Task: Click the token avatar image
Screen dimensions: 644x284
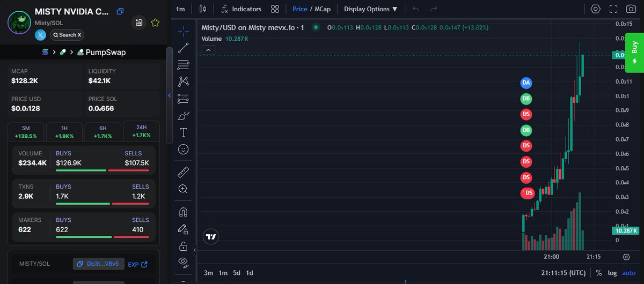Action: (19, 23)
